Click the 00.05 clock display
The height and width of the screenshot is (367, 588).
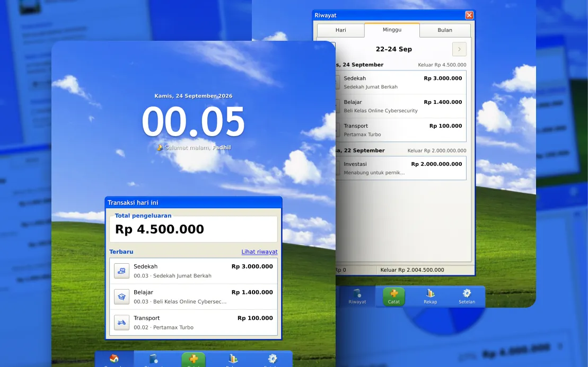coord(193,122)
